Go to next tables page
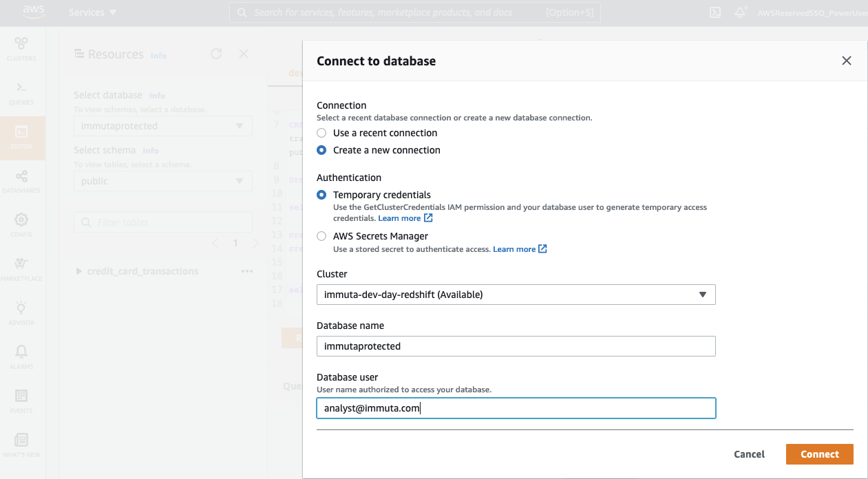The height and width of the screenshot is (479, 868). [255, 243]
